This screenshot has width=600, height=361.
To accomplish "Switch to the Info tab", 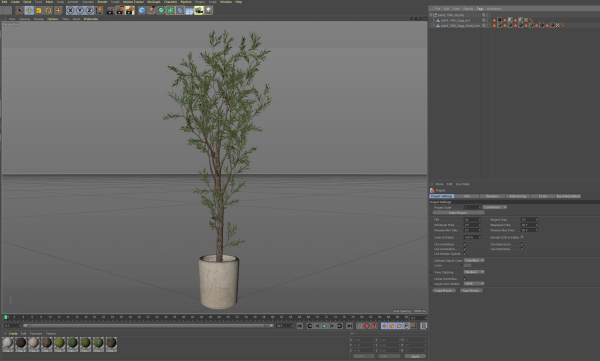I will (x=467, y=196).
